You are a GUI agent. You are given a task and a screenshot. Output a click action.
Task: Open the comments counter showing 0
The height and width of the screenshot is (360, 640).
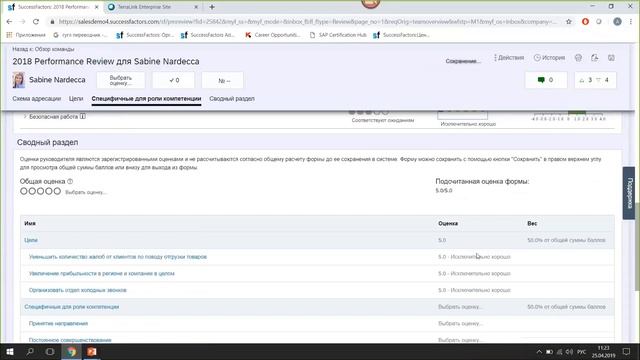[546, 80]
